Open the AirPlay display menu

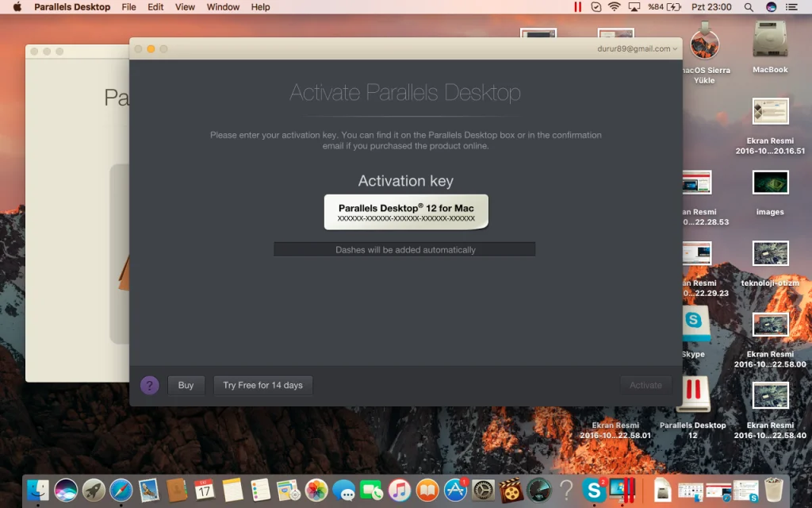(x=634, y=7)
